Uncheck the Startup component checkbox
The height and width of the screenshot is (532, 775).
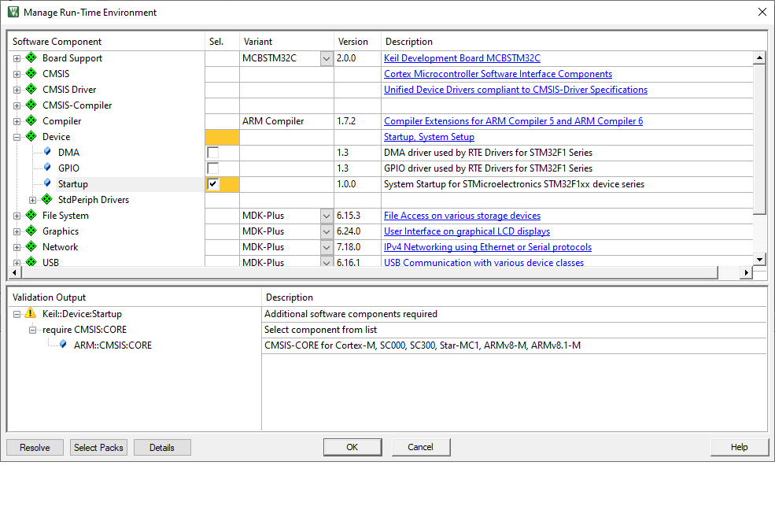(x=211, y=183)
